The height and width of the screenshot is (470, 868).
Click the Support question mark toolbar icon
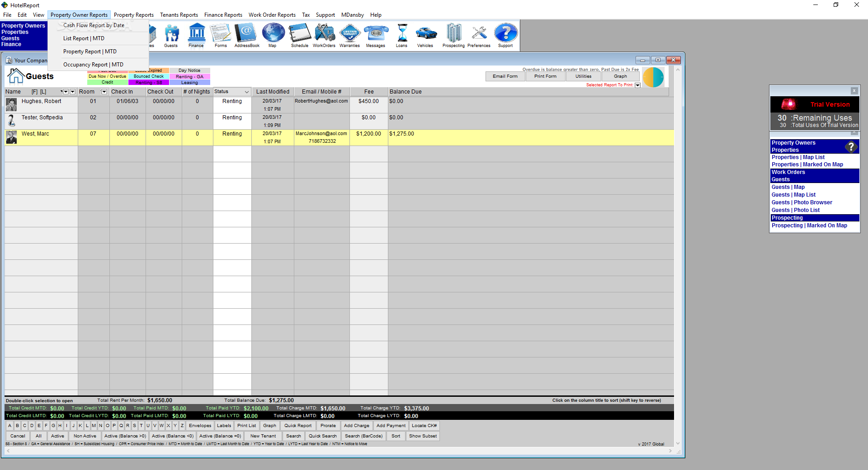(x=506, y=35)
